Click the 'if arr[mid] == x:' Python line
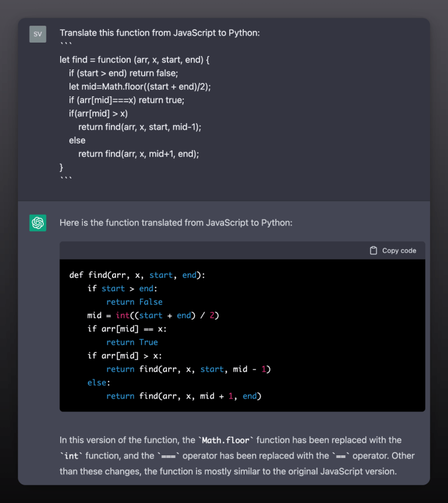The image size is (448, 503). (x=127, y=329)
